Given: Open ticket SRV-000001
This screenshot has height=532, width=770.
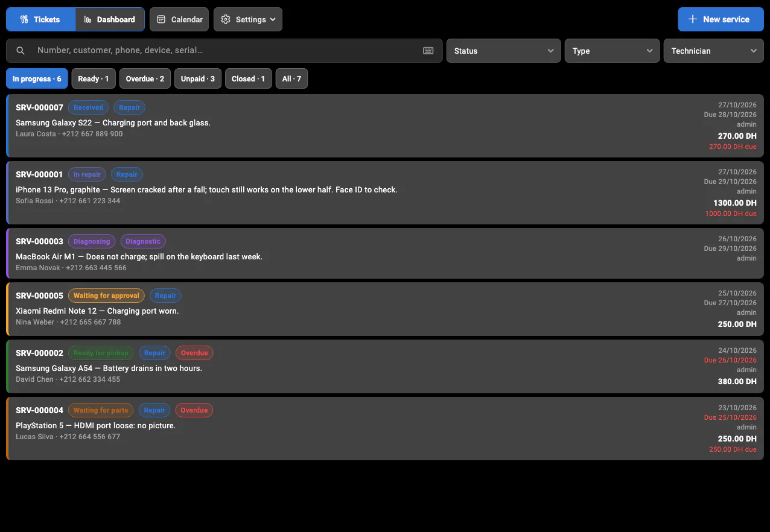Looking at the screenshot, I should click(x=385, y=192).
